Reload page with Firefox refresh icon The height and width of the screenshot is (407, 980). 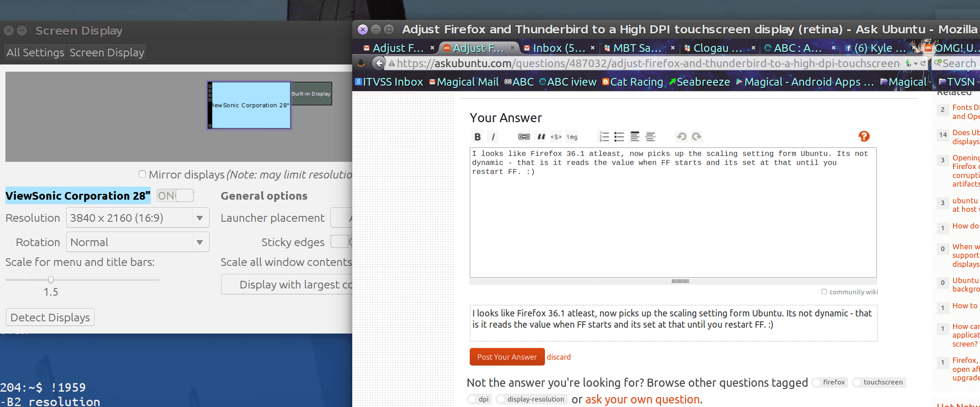point(923,64)
